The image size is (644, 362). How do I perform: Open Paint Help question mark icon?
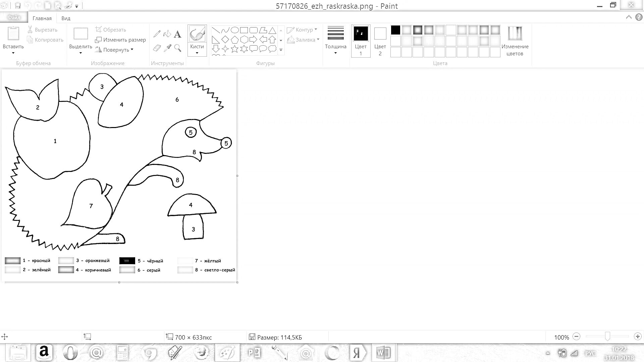click(x=639, y=17)
